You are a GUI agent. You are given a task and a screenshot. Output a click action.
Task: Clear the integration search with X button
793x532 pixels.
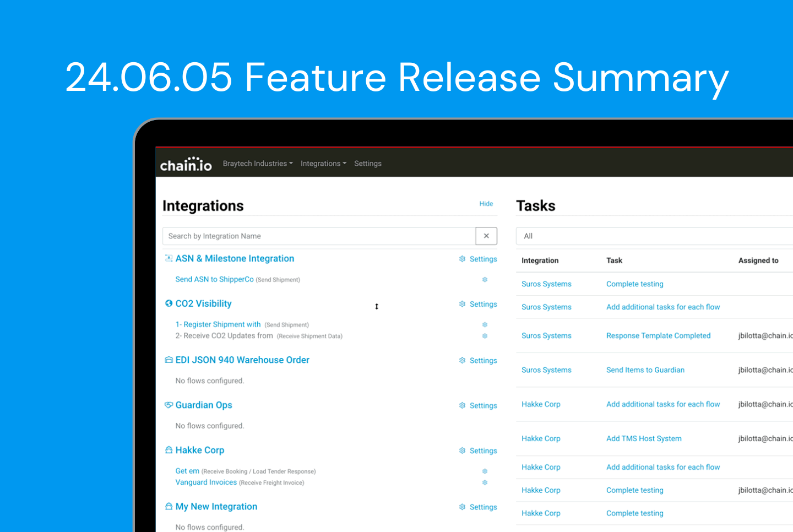[x=486, y=236]
